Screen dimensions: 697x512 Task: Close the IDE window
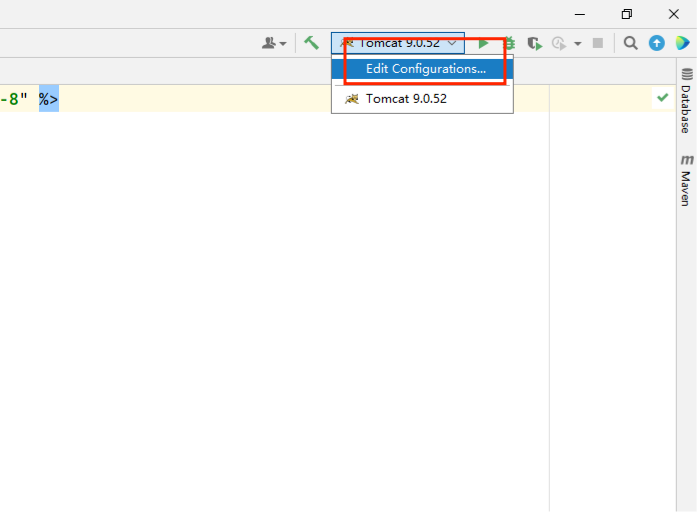[x=674, y=14]
